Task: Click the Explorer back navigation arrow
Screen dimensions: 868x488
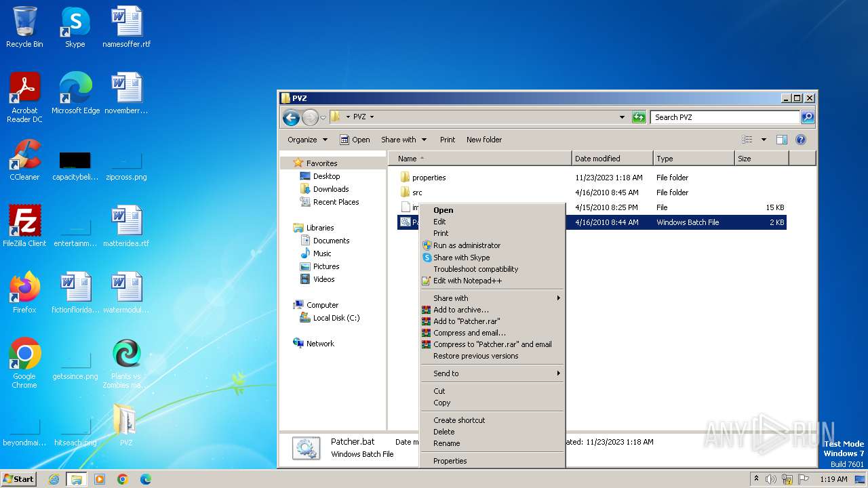Action: 291,117
